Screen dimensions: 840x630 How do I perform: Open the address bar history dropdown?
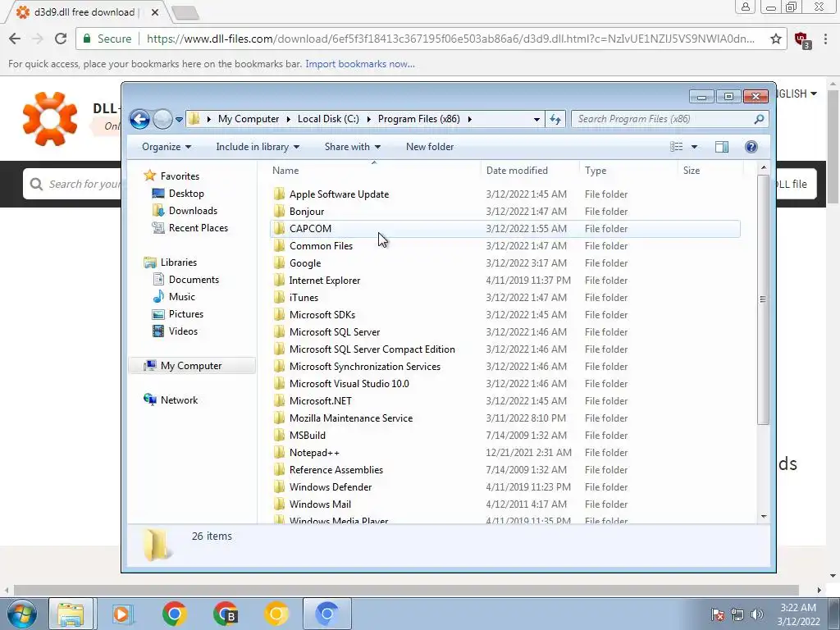[536, 120]
